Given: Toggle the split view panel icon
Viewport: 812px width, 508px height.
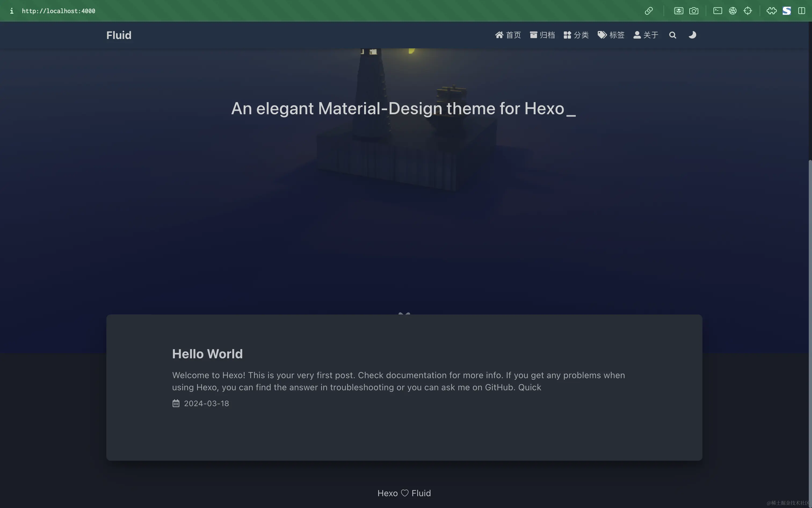Looking at the screenshot, I should click(802, 11).
